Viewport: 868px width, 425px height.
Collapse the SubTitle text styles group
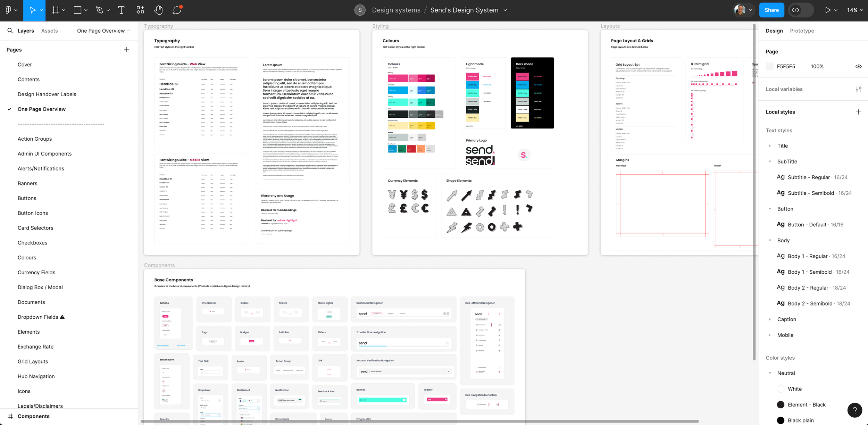pos(770,161)
